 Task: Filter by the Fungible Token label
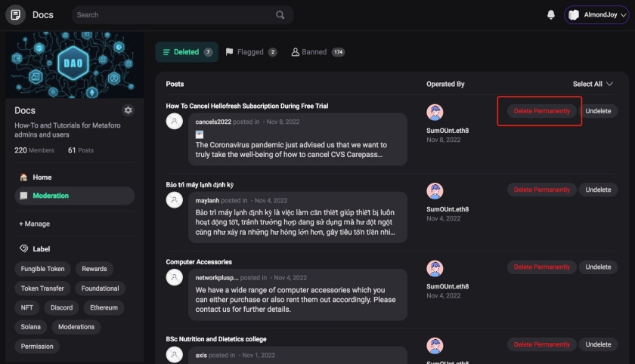[x=43, y=269]
